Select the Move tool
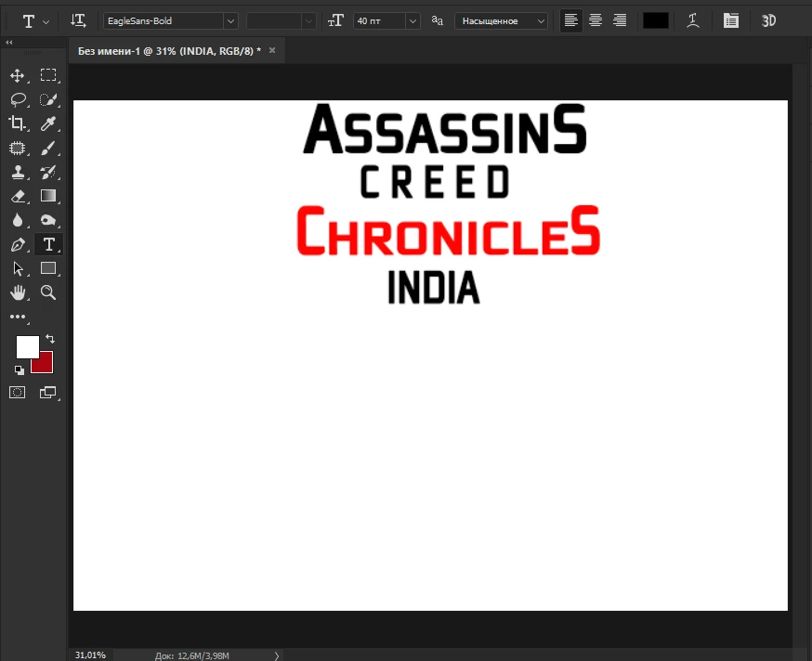Screen dimensions: 812x661 [18, 75]
